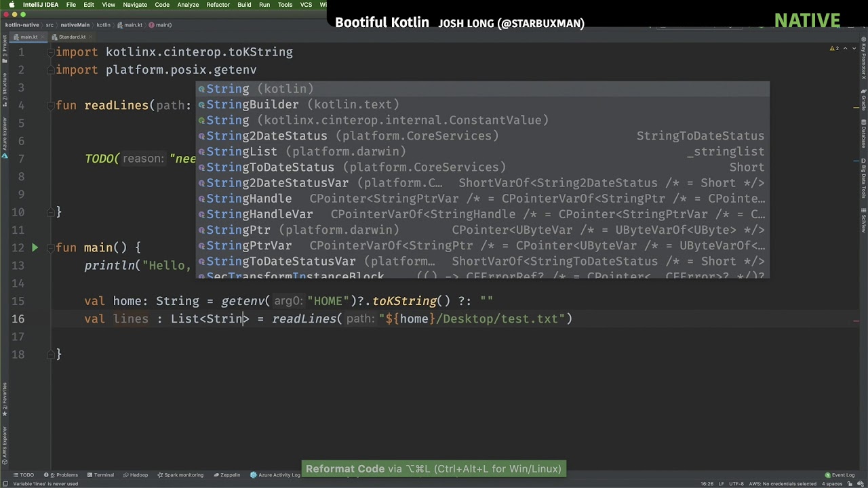Select String (kotlin) completion suggestion
The height and width of the screenshot is (488, 868).
(x=483, y=89)
